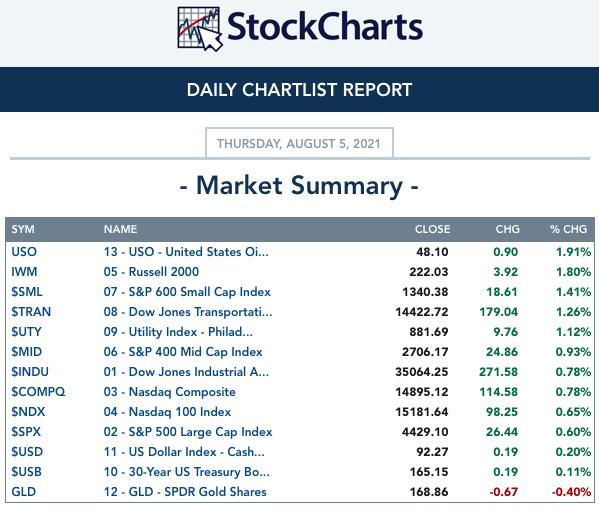
Task: Open GLD SPDR Gold Shares link
Action: [x=185, y=492]
